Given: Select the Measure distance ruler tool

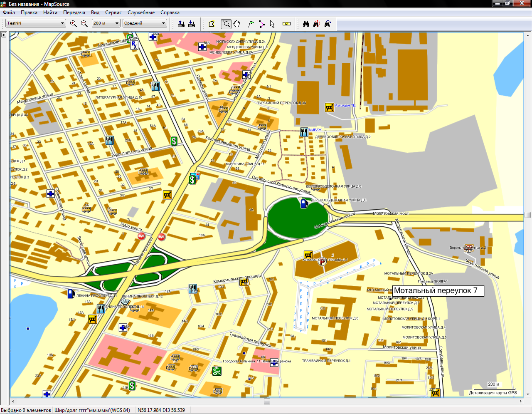Looking at the screenshot, I should tap(286, 23).
